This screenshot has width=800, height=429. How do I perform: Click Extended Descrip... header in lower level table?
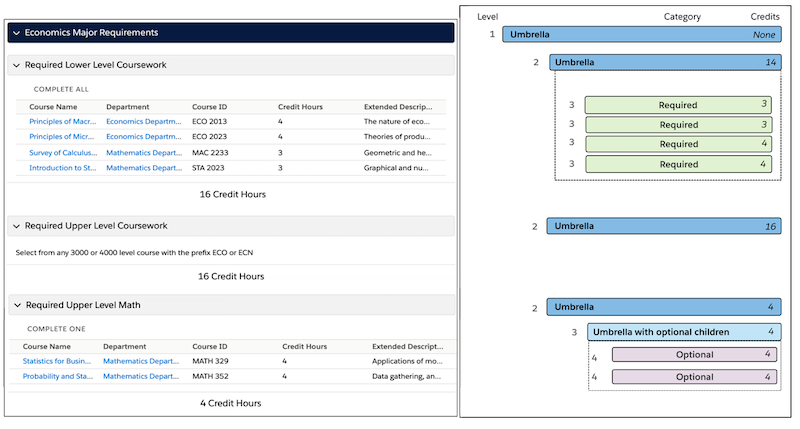[x=398, y=107]
